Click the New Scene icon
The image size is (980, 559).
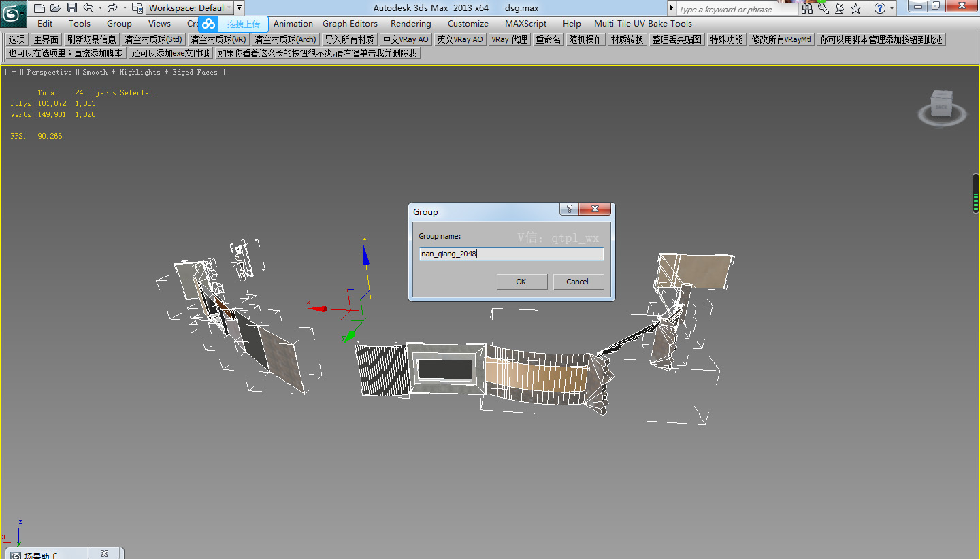39,7
